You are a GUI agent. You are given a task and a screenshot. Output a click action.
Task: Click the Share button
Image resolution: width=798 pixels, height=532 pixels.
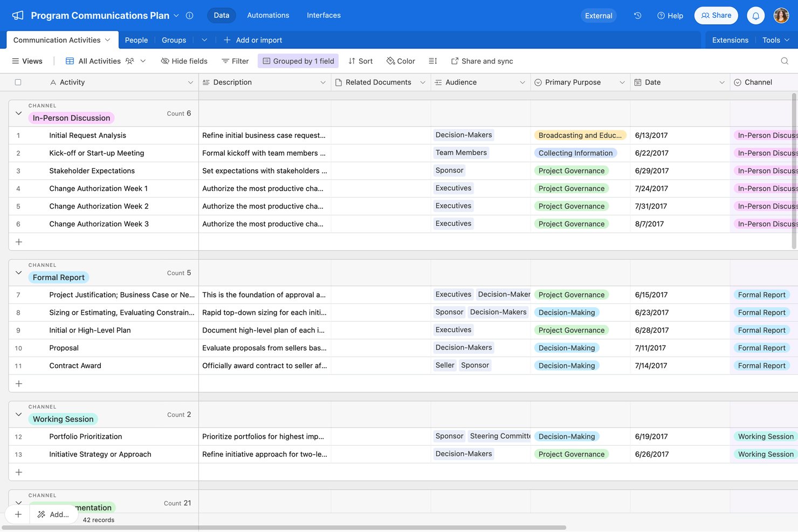[x=716, y=16]
